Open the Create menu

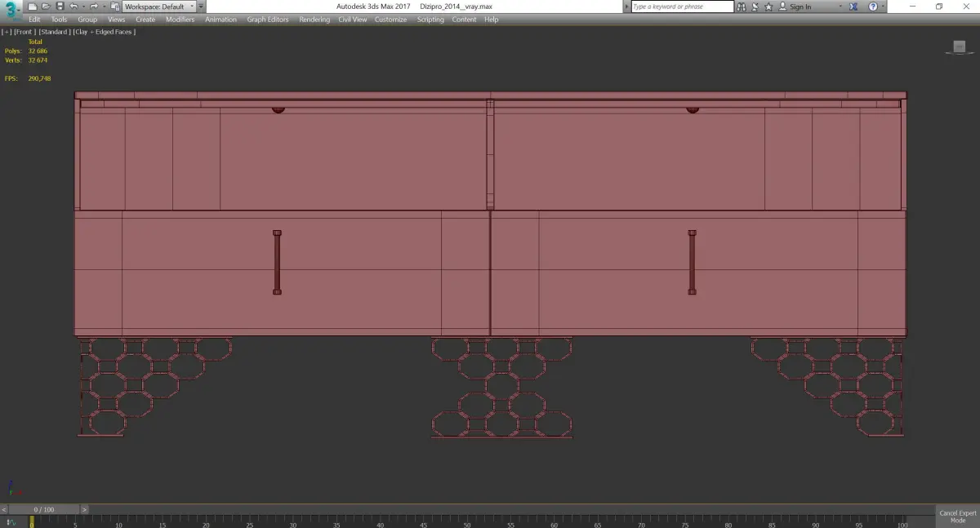[x=145, y=20]
